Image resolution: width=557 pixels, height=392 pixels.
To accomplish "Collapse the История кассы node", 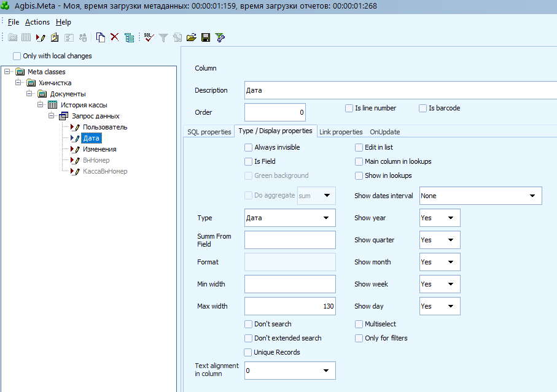I will [40, 105].
